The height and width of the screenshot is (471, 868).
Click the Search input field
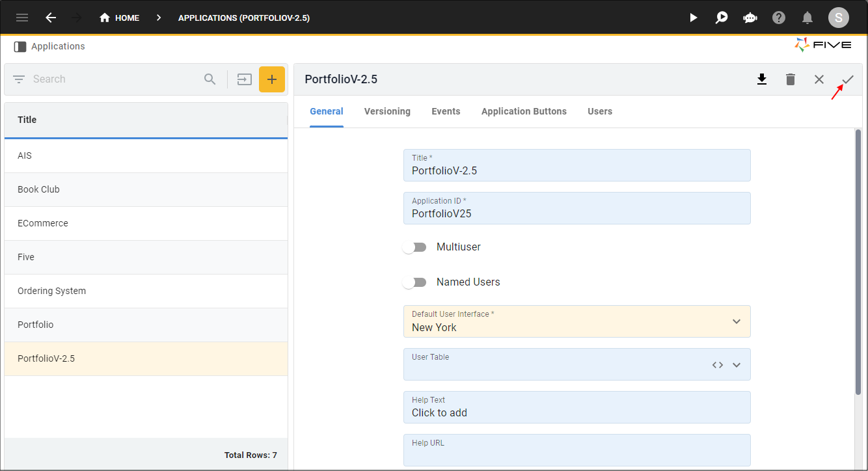tap(114, 79)
